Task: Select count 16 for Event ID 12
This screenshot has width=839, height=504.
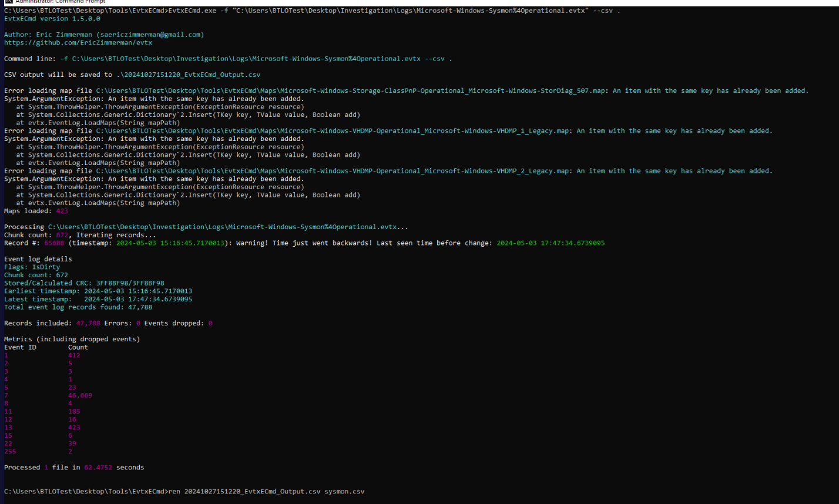Action: point(72,419)
